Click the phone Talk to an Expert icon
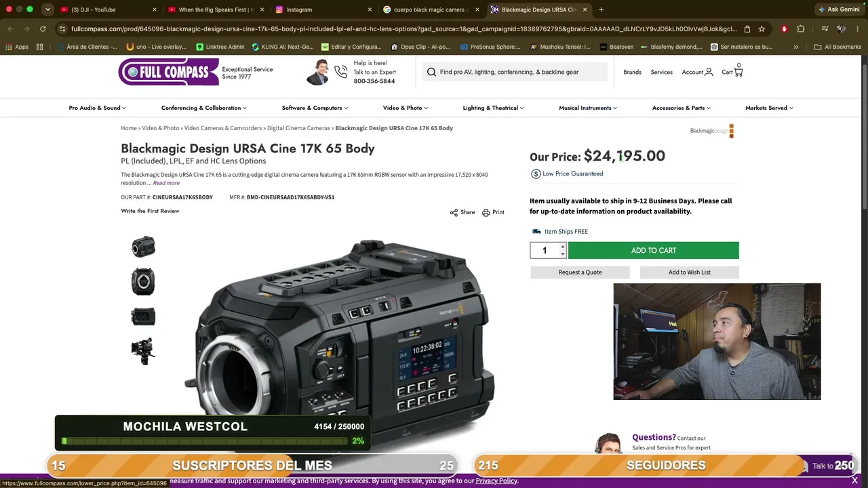868x488 pixels. click(340, 71)
